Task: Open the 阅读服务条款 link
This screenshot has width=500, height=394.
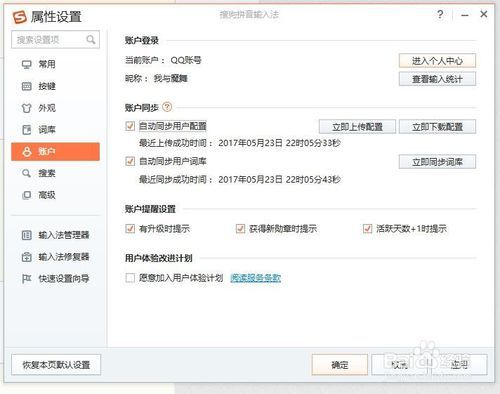Action: [256, 278]
